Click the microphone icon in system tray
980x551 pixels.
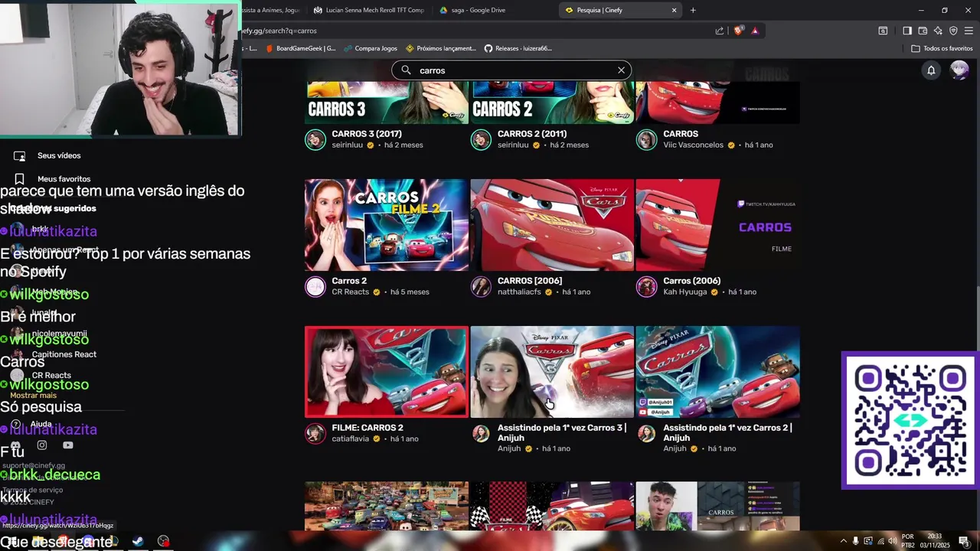coord(856,541)
